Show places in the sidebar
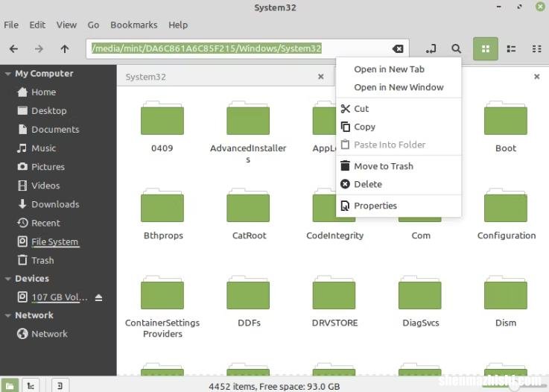This screenshot has width=549, height=392. tap(10, 385)
